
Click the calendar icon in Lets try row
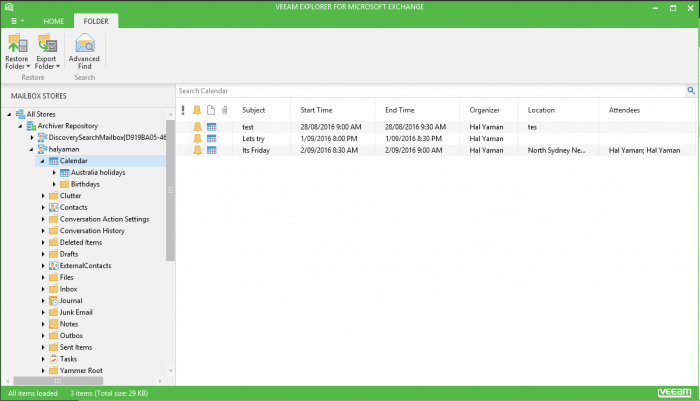[x=212, y=138]
